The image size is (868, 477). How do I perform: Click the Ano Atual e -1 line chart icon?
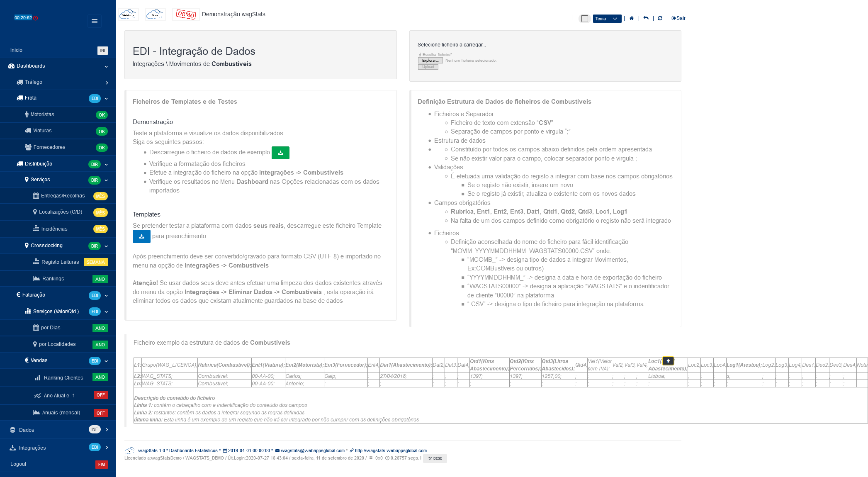37,396
